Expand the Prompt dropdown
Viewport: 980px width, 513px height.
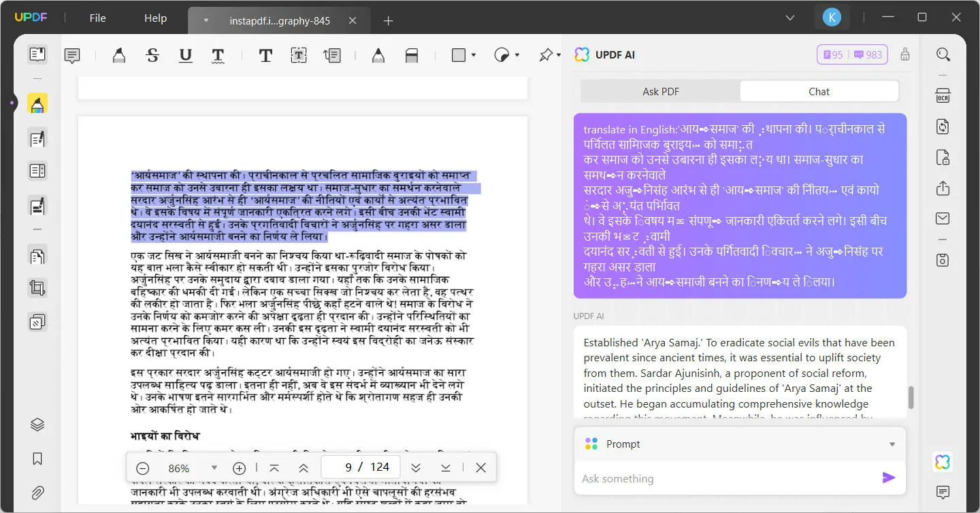pos(892,444)
